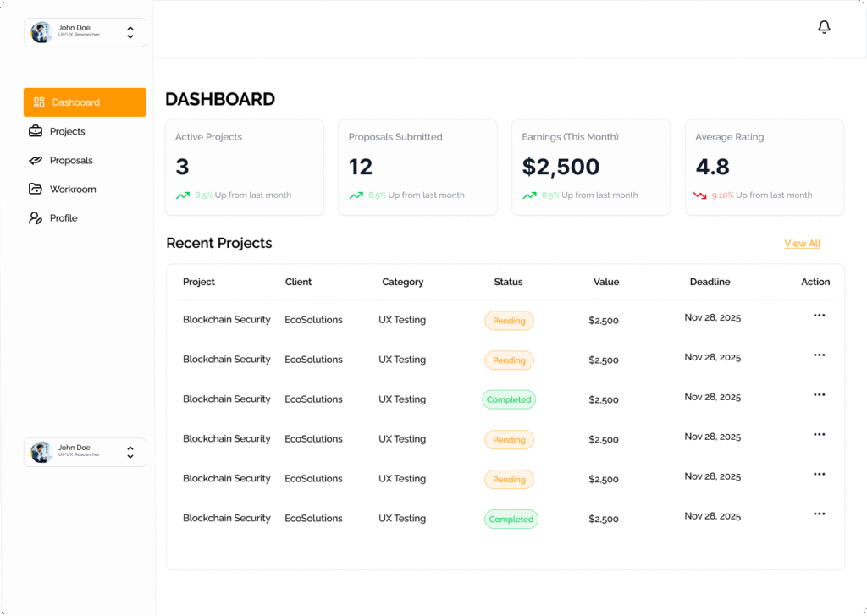
Task: Open the actions menu for third project row
Action: pyautogui.click(x=819, y=394)
